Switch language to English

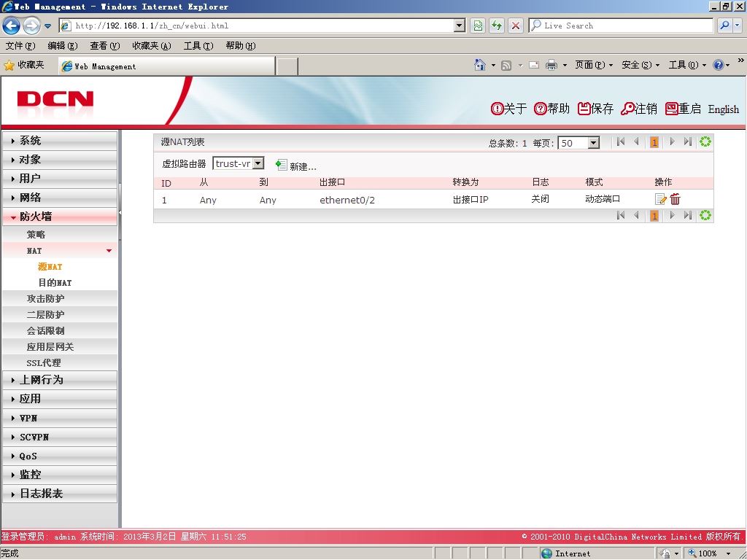[723, 109]
